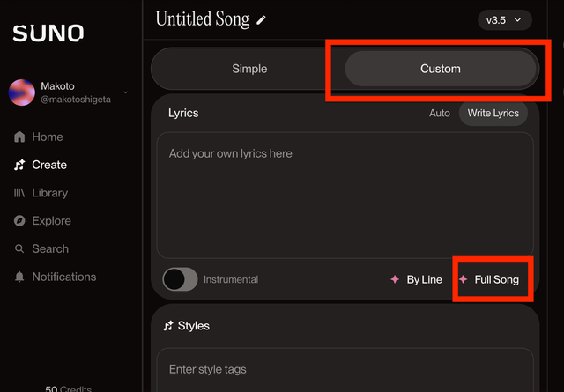564x392 pixels.
Task: Toggle the Instrumental switch
Action: pos(181,279)
